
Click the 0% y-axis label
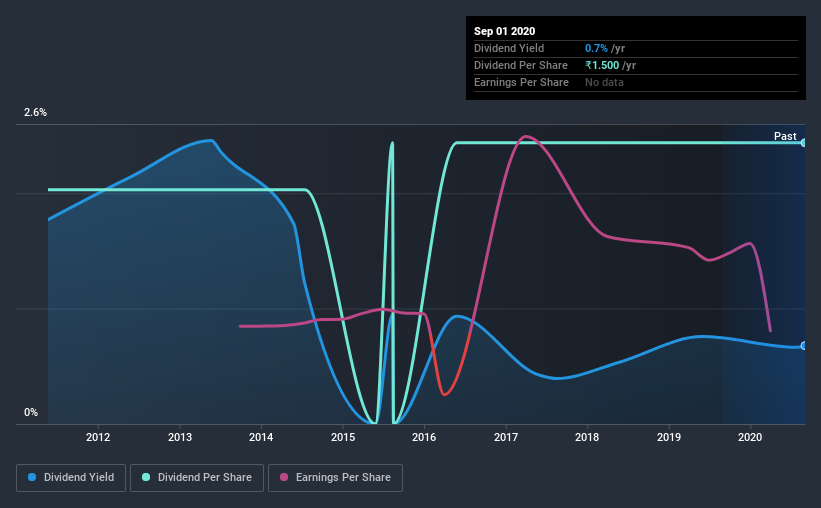[31, 413]
